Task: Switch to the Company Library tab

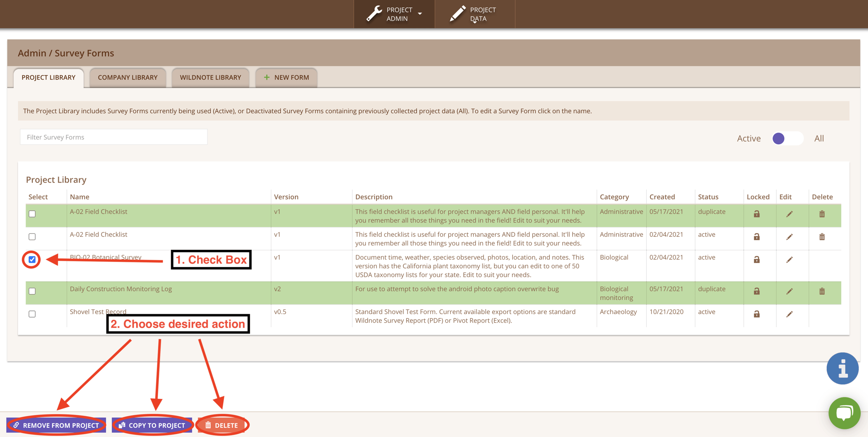Action: (127, 77)
